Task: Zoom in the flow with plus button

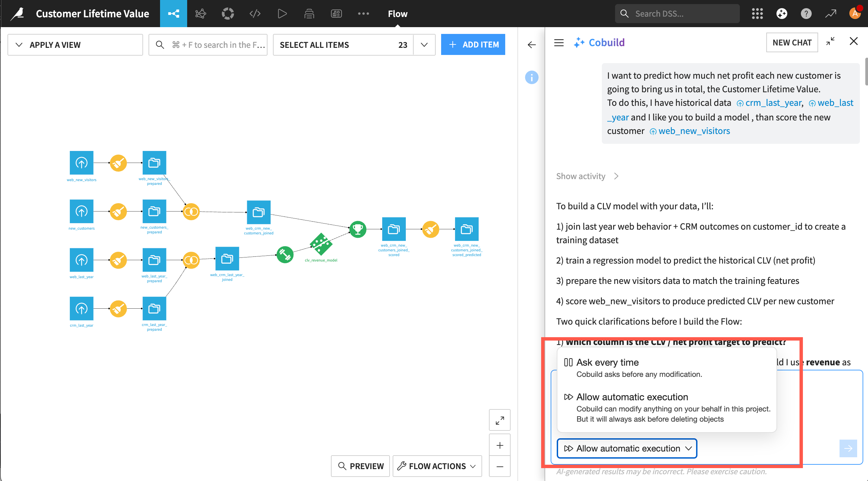Action: pos(500,445)
